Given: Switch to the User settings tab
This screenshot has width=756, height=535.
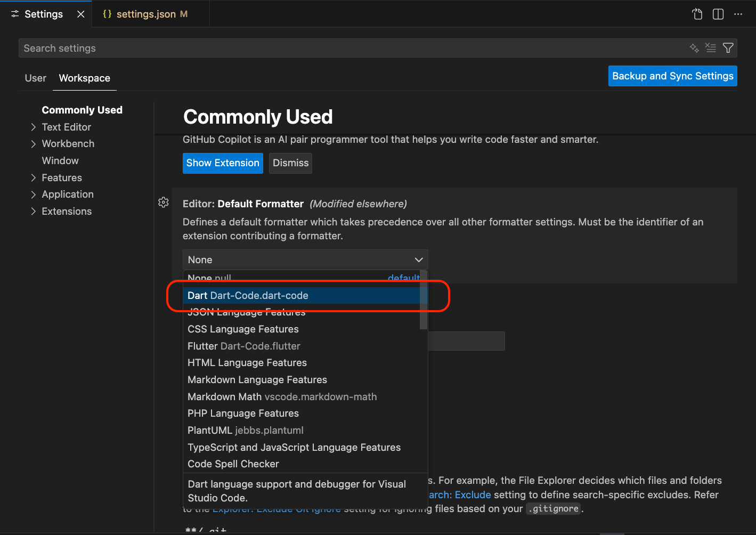Looking at the screenshot, I should (x=36, y=78).
